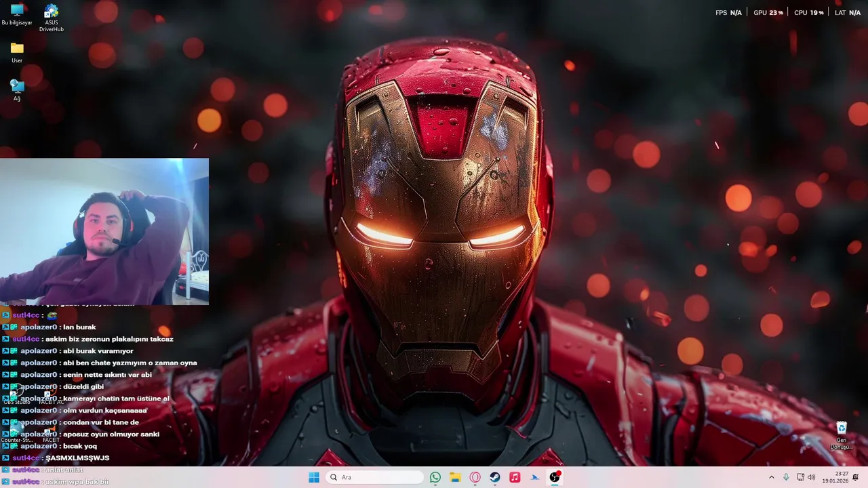Viewport: 868px width, 488px height.
Task: Click chat message 'olm vurdun kaçsanaaaa'
Action: click(105, 411)
